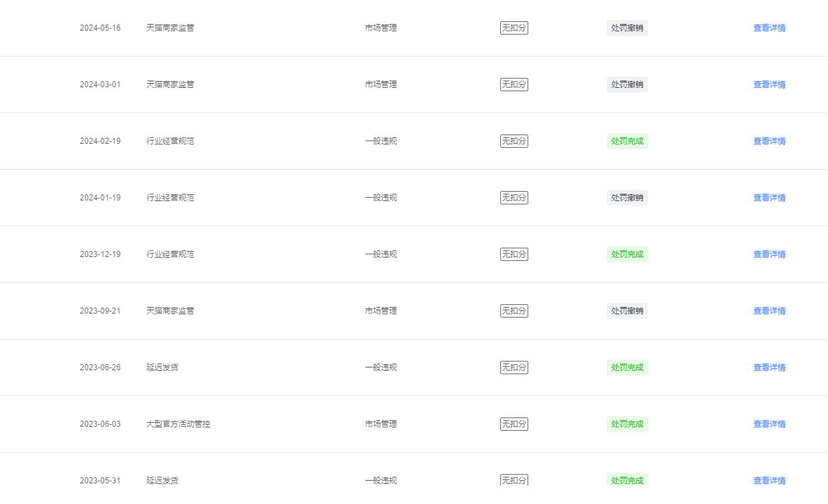Image resolution: width=828 pixels, height=504 pixels.
Task: Click 无扣分 tag on 2023-12-19 row
Action: click(x=514, y=254)
